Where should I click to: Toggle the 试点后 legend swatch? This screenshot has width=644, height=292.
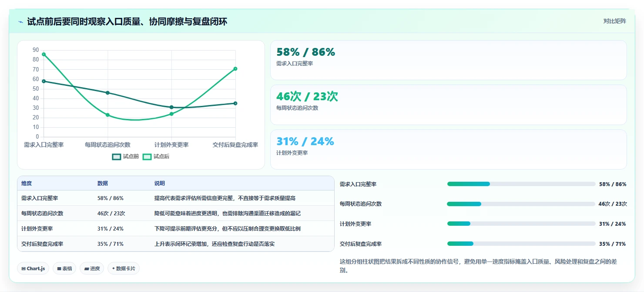point(147,156)
